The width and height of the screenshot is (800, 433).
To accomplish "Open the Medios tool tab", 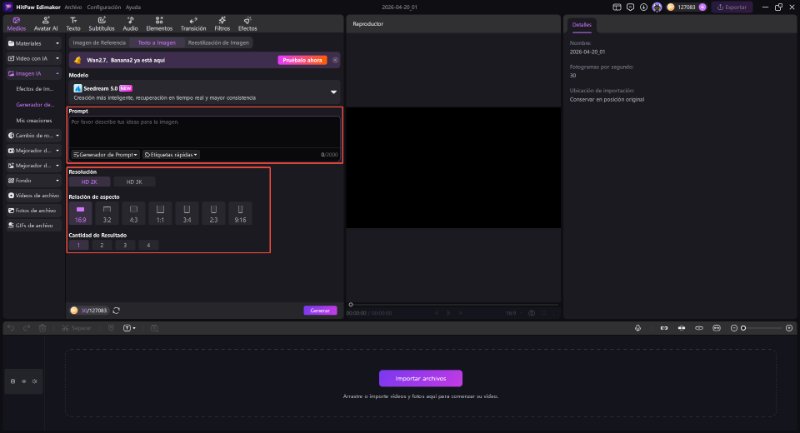I will [x=16, y=24].
